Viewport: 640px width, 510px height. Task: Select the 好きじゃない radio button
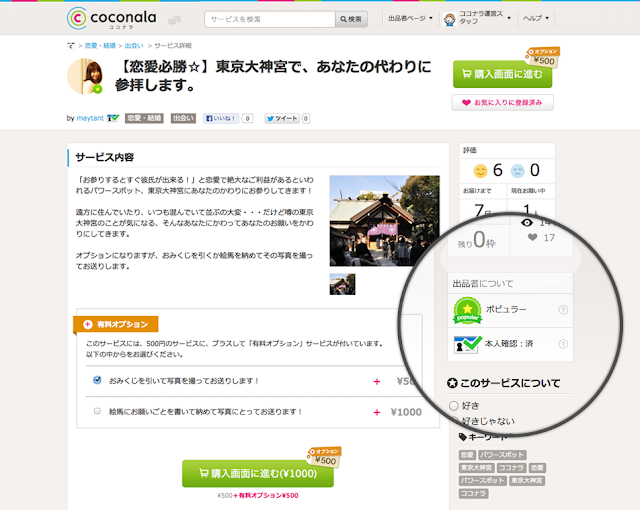[x=453, y=421]
